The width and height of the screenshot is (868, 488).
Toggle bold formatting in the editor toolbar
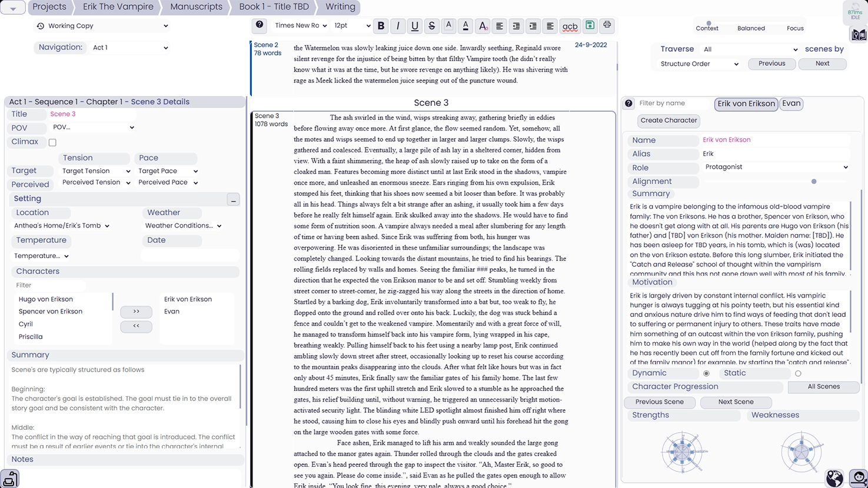click(x=381, y=26)
